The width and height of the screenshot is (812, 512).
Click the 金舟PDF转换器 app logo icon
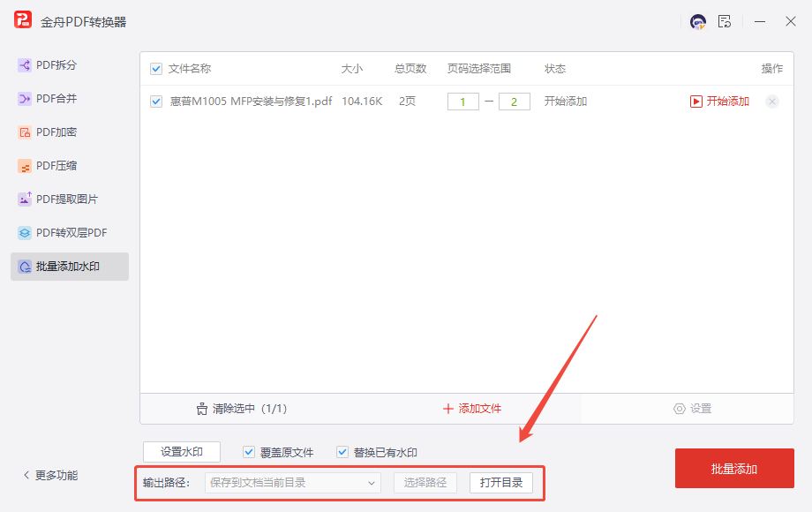point(23,20)
